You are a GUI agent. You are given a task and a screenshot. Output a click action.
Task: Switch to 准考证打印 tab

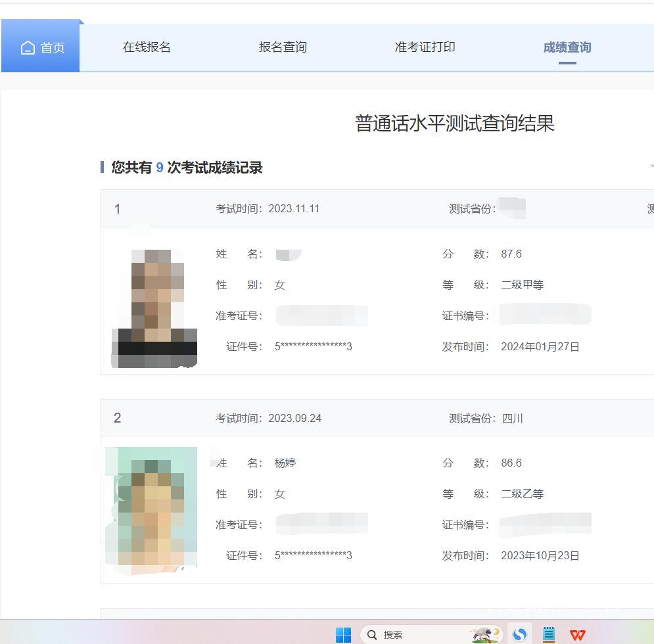[x=425, y=47]
